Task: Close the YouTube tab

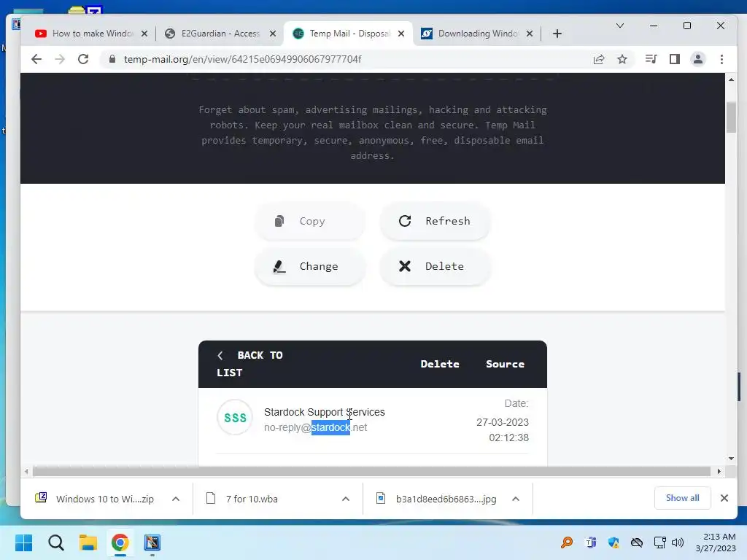Action: point(144,34)
